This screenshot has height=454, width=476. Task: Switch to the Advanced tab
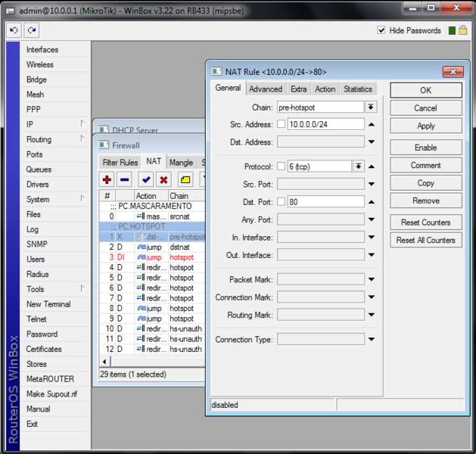(266, 89)
